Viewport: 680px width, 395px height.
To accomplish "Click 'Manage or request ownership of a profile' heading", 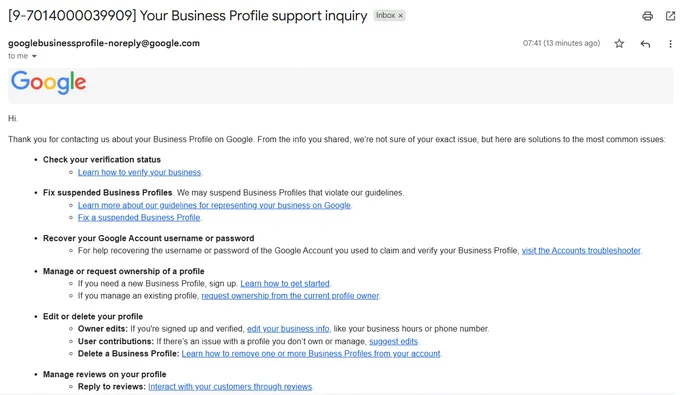I will [x=124, y=271].
